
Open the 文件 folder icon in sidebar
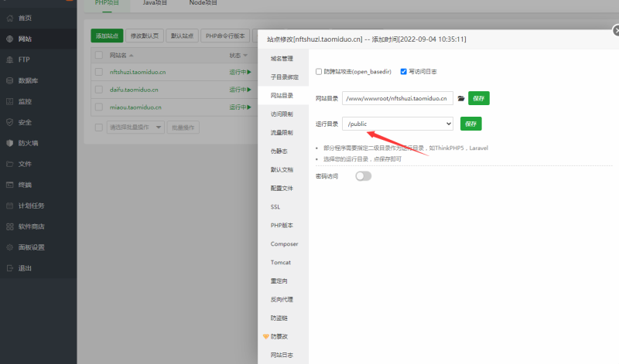[x=10, y=164]
